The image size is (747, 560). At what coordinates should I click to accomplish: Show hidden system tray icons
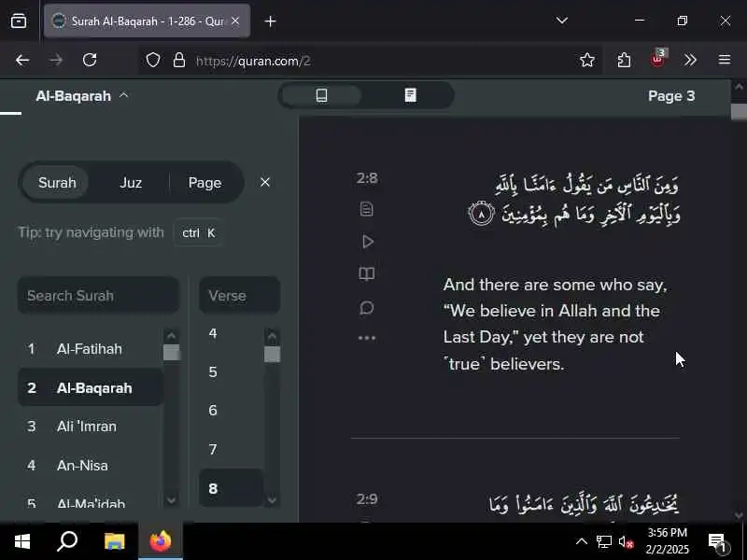(x=581, y=541)
